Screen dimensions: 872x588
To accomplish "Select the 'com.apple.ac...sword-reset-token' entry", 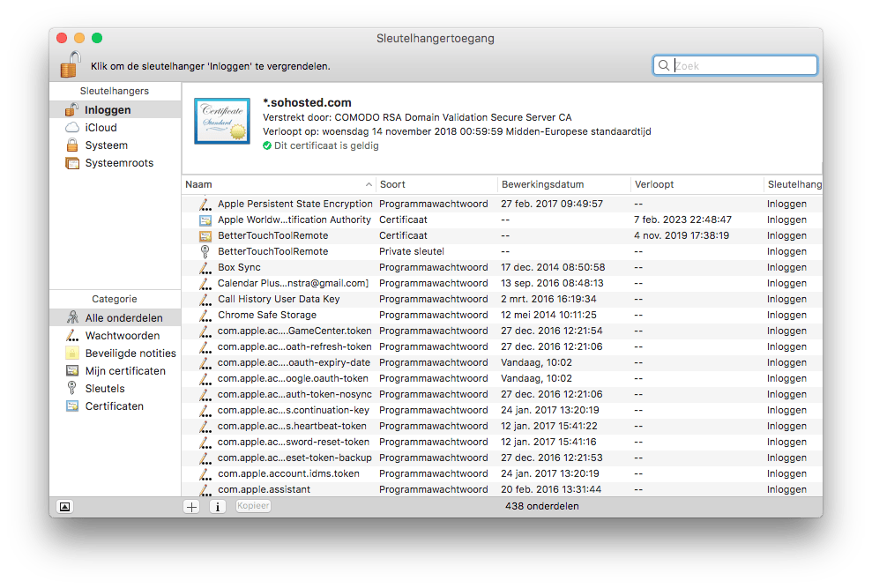I will tap(502, 442).
